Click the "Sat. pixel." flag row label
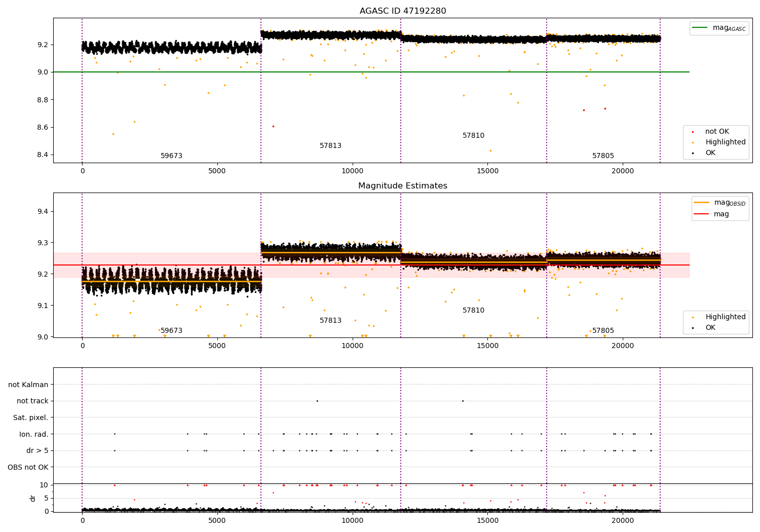Image resolution: width=760 pixels, height=532 pixels. [30, 418]
